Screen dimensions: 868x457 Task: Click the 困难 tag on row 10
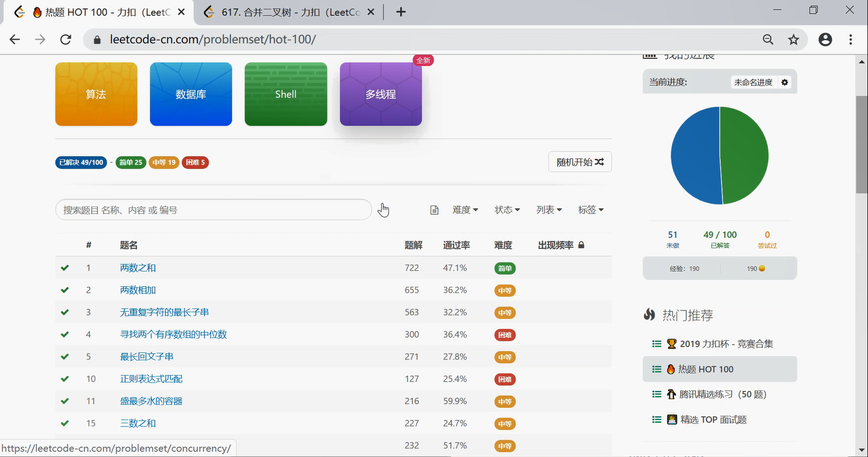505,379
